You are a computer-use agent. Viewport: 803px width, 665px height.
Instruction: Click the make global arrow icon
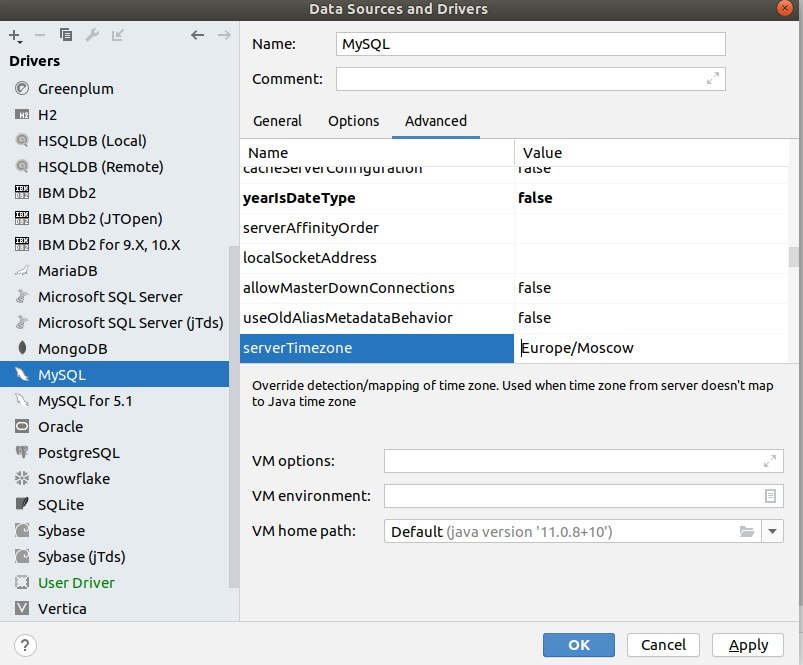tap(118, 35)
